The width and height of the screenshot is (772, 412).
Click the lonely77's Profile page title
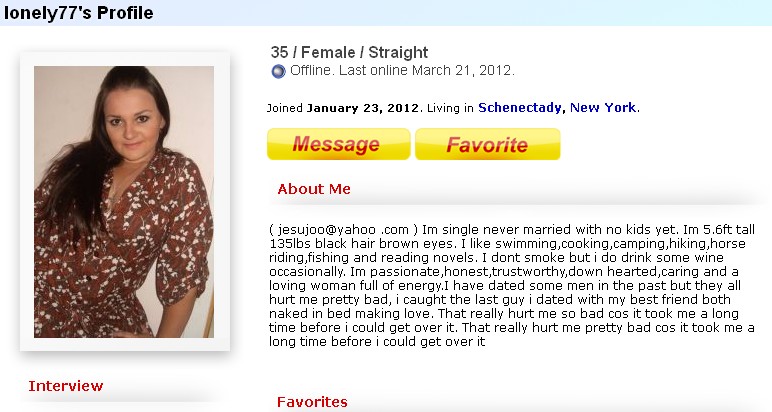point(79,13)
